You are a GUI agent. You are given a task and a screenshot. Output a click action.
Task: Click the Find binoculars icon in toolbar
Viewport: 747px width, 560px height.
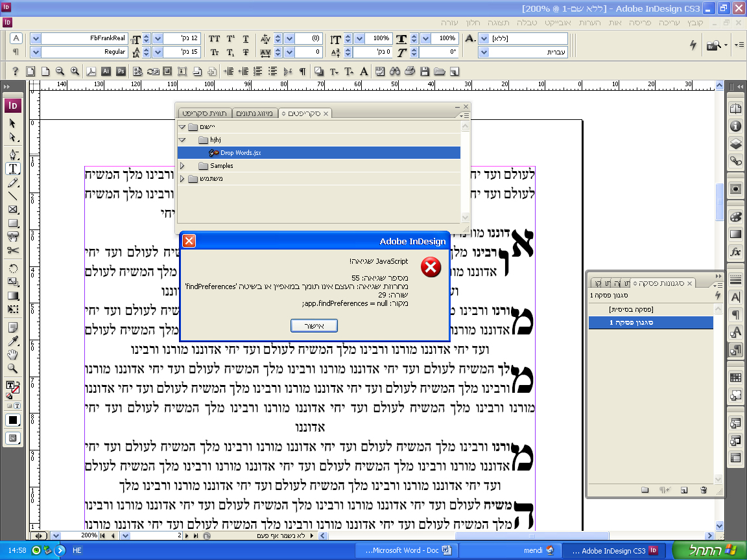click(394, 71)
